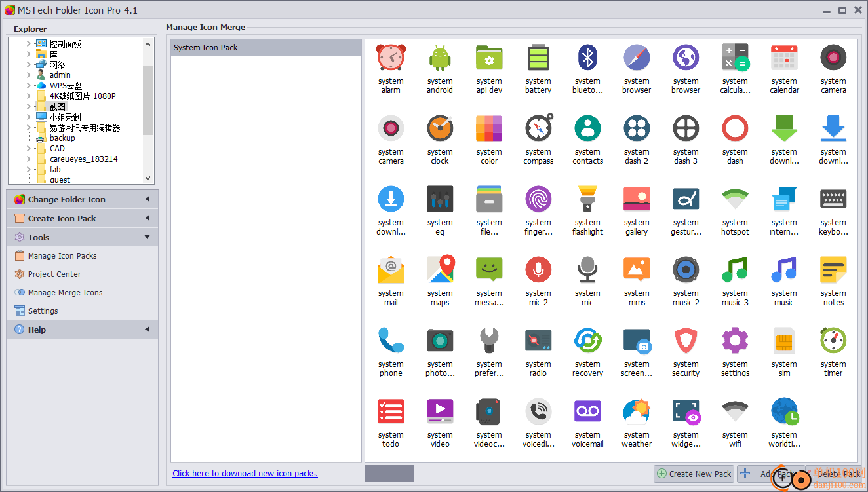The width and height of the screenshot is (868, 492).
Task: Expand the 网络 tree node
Action: (29, 65)
